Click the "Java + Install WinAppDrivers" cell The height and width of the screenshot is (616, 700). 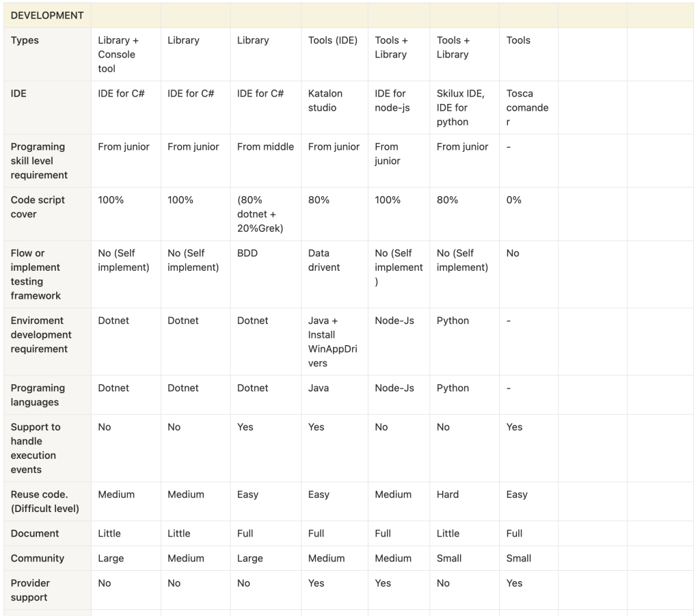point(332,342)
